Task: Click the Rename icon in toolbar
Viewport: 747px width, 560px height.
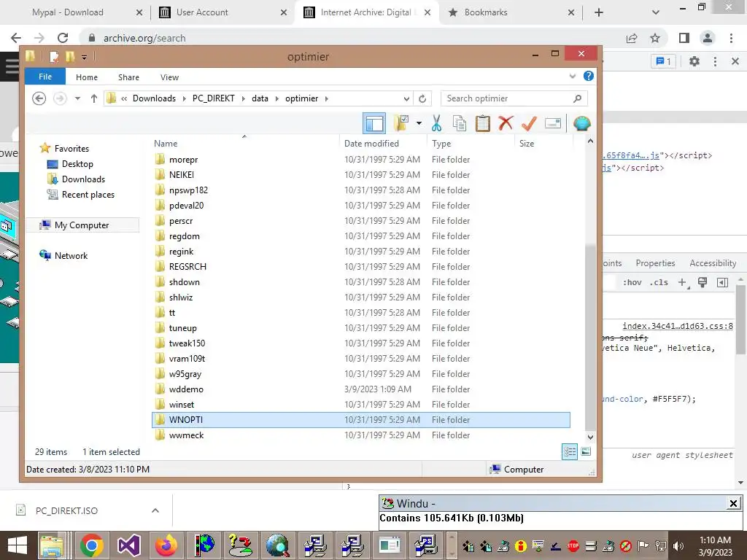Action: coord(553,123)
